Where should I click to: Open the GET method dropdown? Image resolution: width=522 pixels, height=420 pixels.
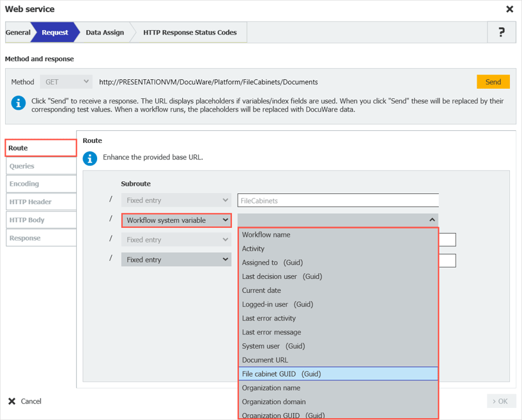point(66,82)
